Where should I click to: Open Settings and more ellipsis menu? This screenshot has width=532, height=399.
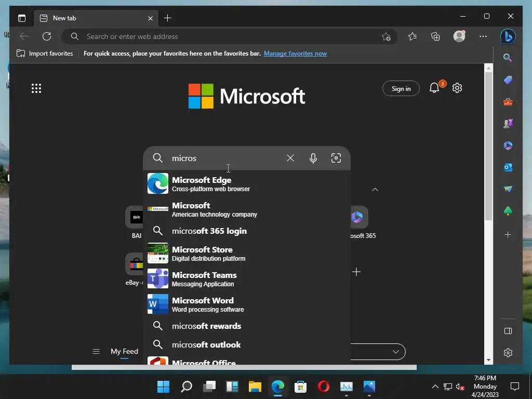[483, 36]
